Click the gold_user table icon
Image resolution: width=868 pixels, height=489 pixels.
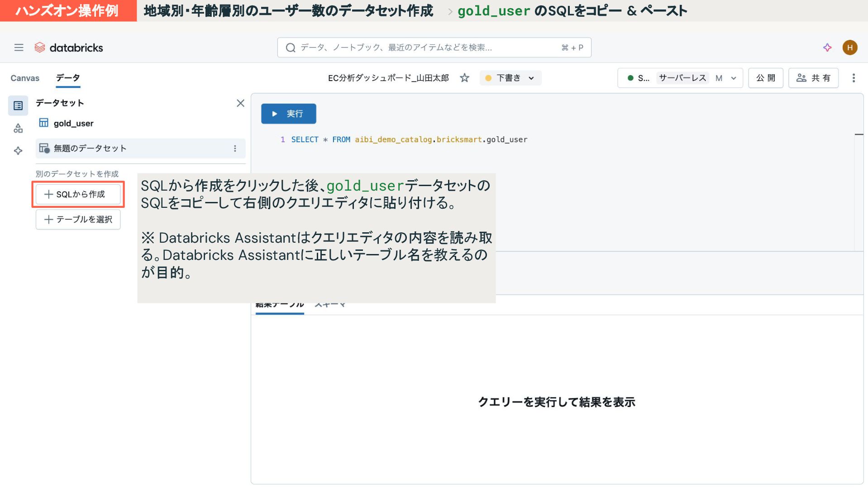tap(43, 123)
